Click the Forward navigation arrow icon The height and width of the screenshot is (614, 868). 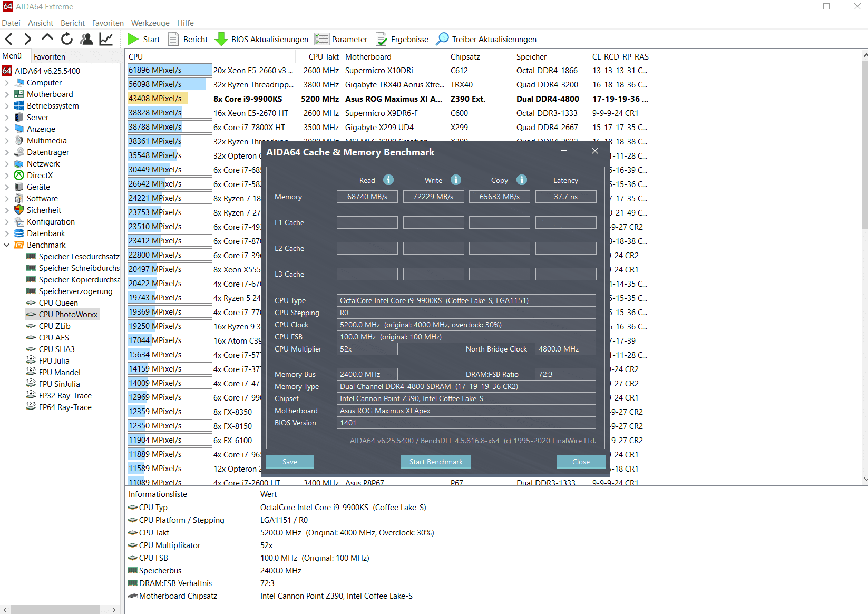[28, 39]
